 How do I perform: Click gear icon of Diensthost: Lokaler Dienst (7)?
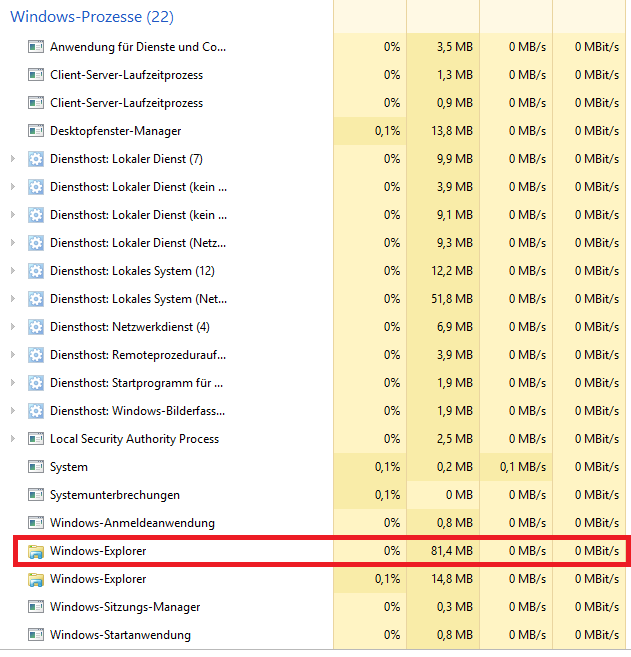(x=36, y=159)
